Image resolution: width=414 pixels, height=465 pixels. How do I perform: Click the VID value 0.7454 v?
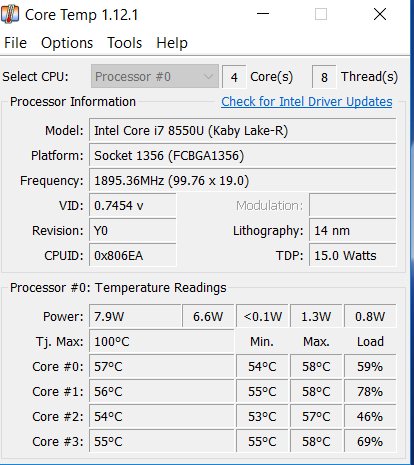(x=133, y=205)
